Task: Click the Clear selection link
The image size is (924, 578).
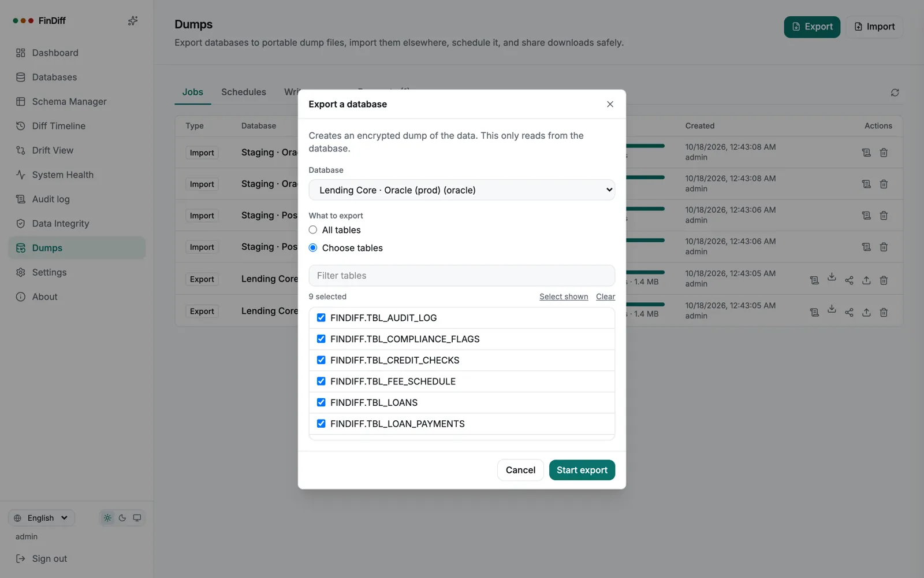Action: pos(605,297)
